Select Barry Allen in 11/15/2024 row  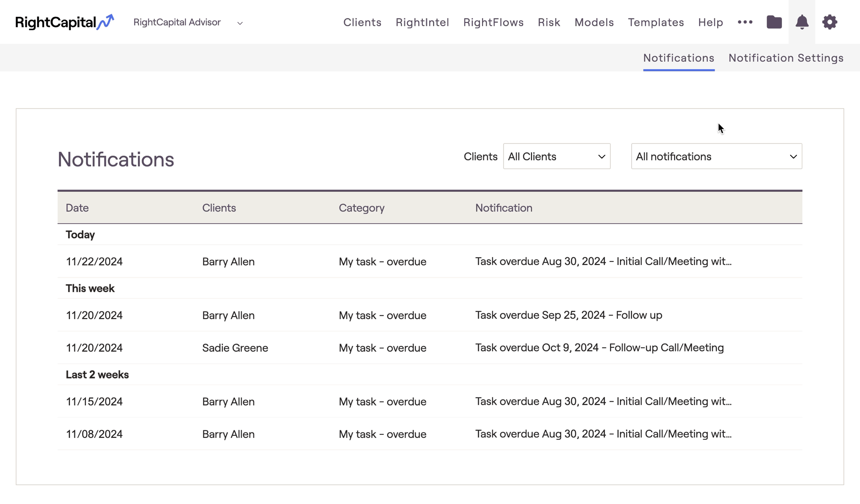coord(228,402)
